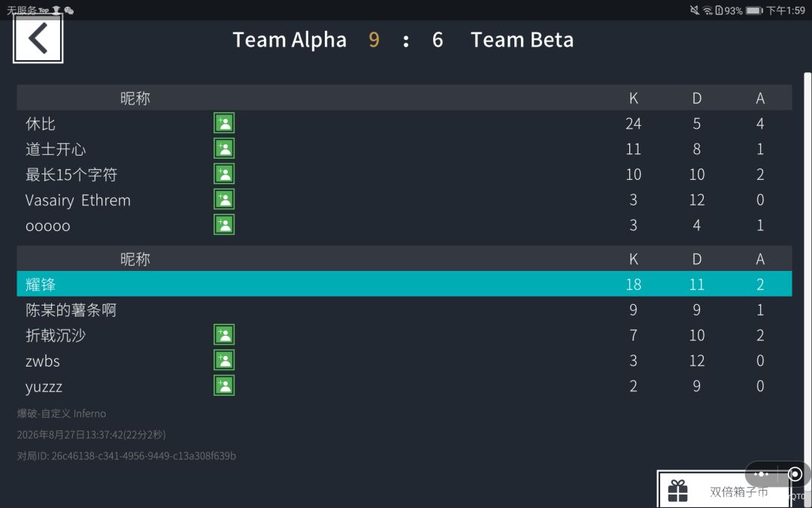Click the match ID text
The image size is (812, 508).
tap(126, 455)
